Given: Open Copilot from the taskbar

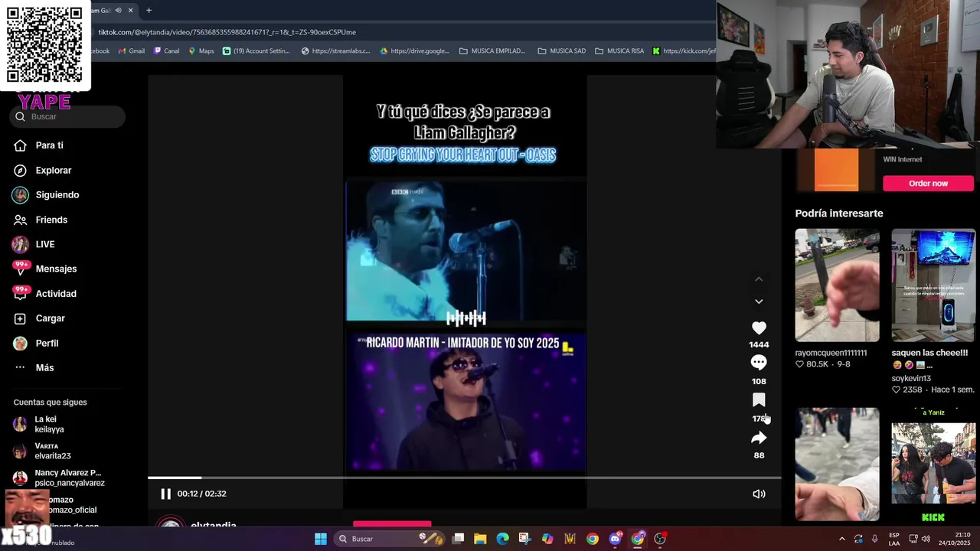Looking at the screenshot, I should [x=547, y=539].
